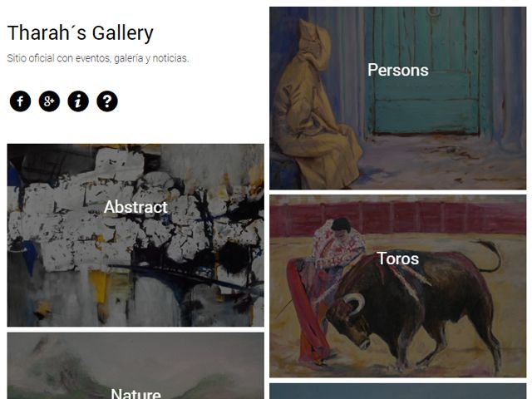The image size is (532, 399).
Task: Go to the Nature category label
Action: 135,393
